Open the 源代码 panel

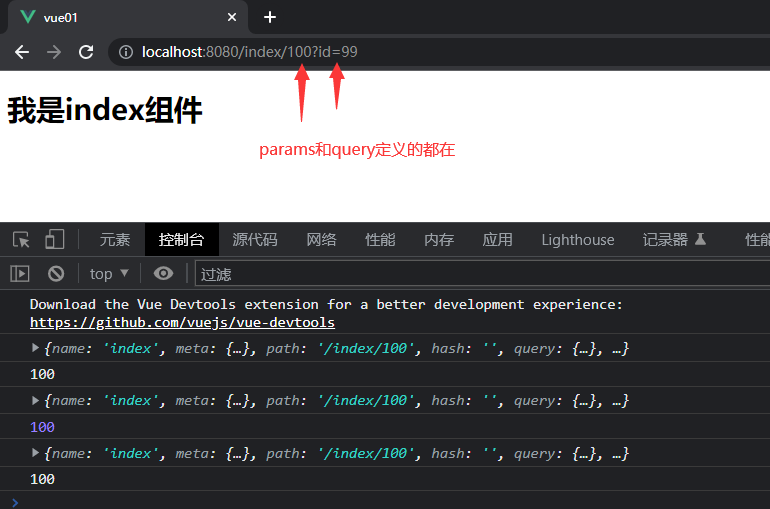255,240
